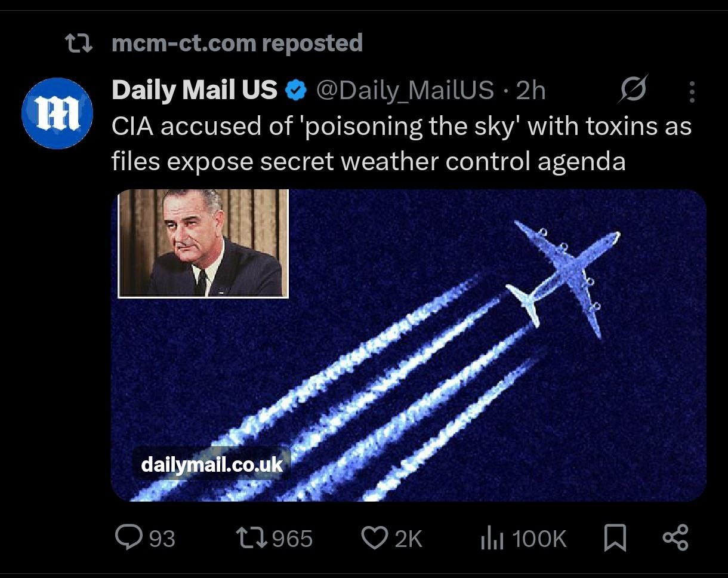Click the reply speech bubble icon

127,539
